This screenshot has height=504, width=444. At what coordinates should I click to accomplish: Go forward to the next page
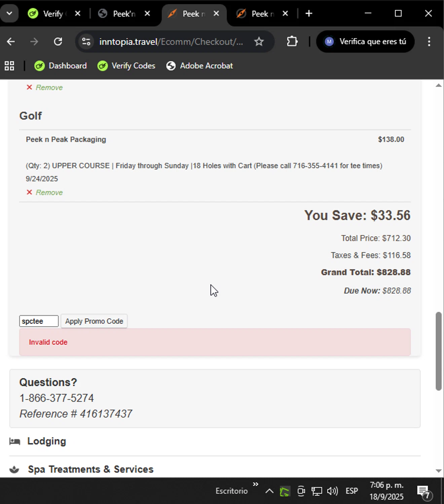pos(34,42)
